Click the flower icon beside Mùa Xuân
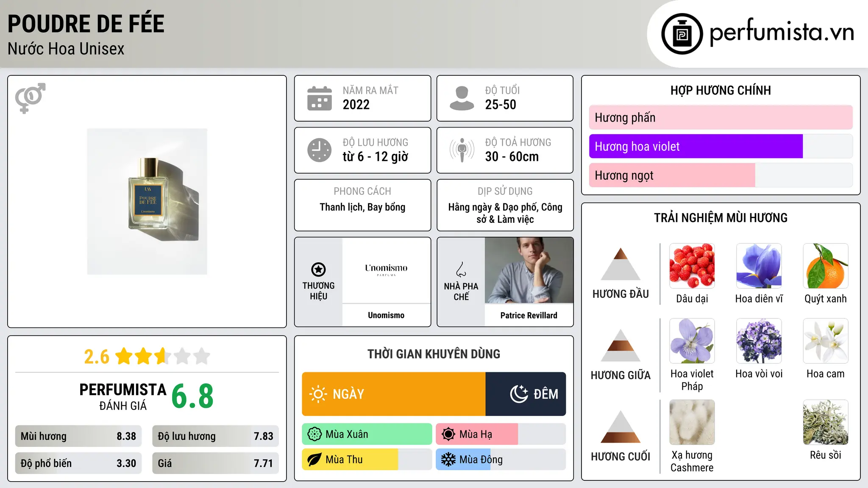The width and height of the screenshot is (868, 488). point(314,434)
